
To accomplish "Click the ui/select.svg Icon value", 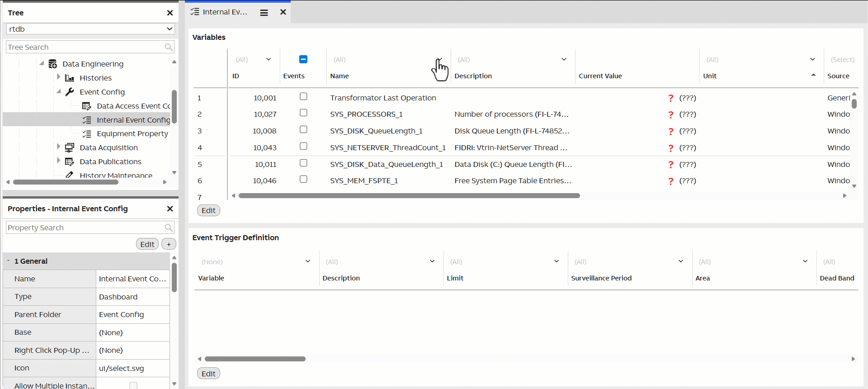I will [x=132, y=368].
